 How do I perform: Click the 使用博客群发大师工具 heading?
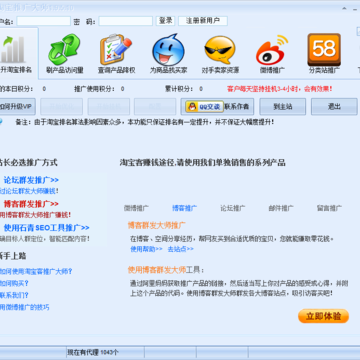coord(165,270)
